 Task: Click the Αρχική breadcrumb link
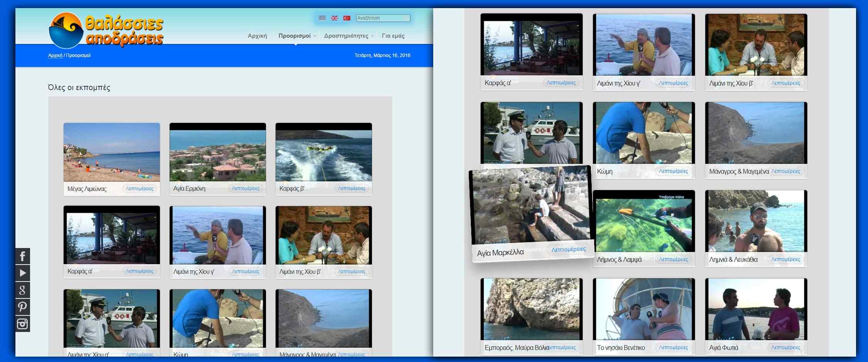55,55
